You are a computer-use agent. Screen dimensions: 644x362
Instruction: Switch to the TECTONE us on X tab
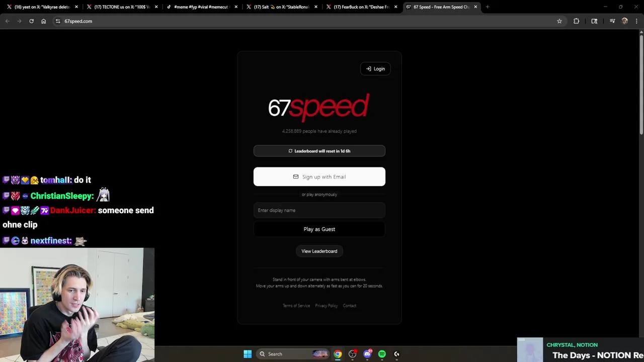pos(121,7)
